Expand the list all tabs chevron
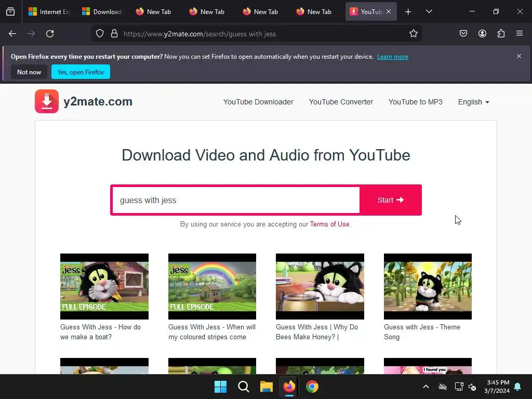Screen dimensions: 532x399 click(x=429, y=12)
